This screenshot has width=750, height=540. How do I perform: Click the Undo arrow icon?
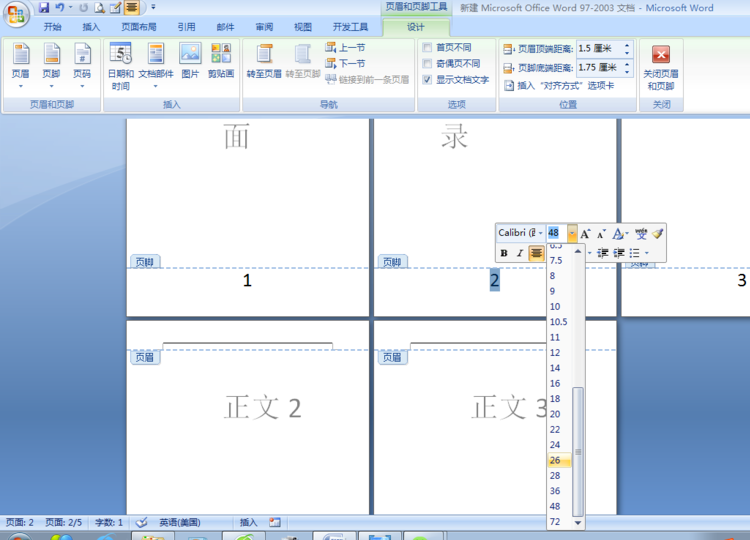pyautogui.click(x=59, y=7)
